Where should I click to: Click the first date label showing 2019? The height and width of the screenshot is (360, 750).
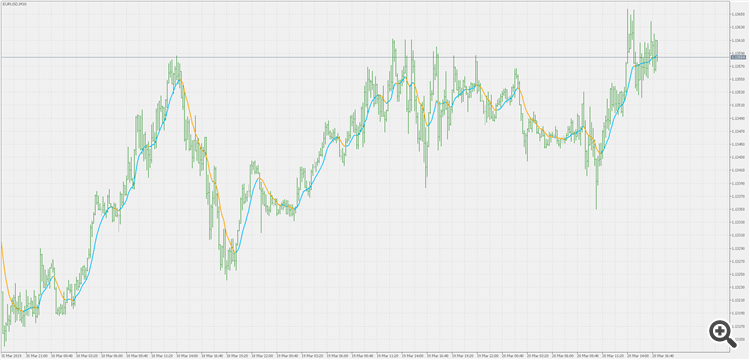pos(12,356)
